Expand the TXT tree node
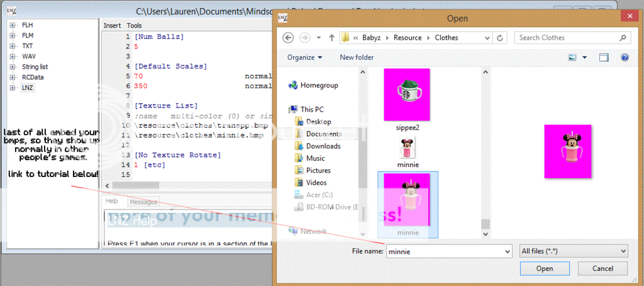This screenshot has width=644, height=286. pos(13,46)
